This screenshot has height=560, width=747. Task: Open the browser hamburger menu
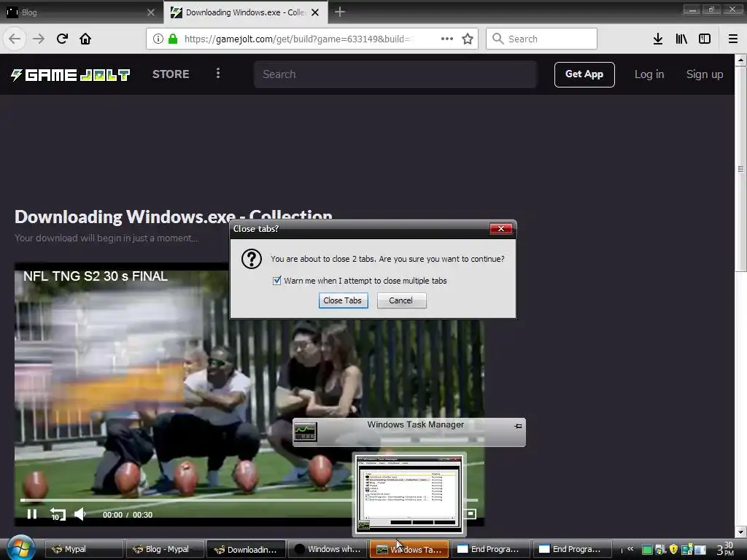coord(733,39)
